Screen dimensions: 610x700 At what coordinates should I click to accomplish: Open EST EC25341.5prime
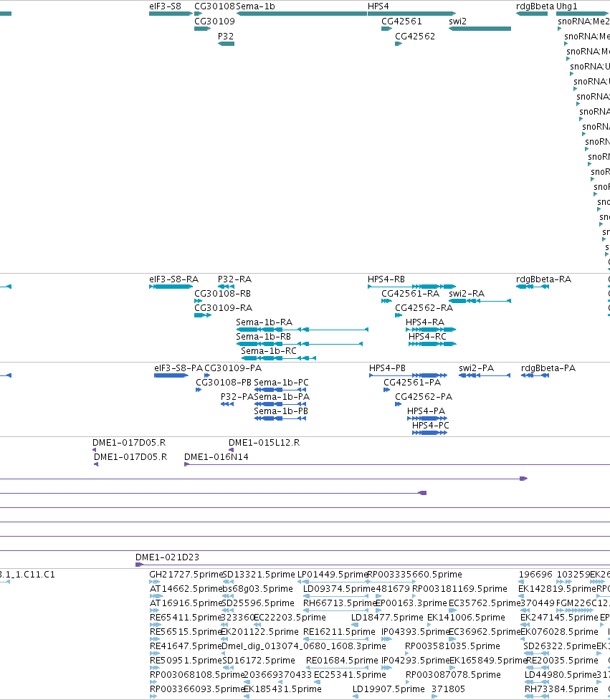click(x=350, y=674)
